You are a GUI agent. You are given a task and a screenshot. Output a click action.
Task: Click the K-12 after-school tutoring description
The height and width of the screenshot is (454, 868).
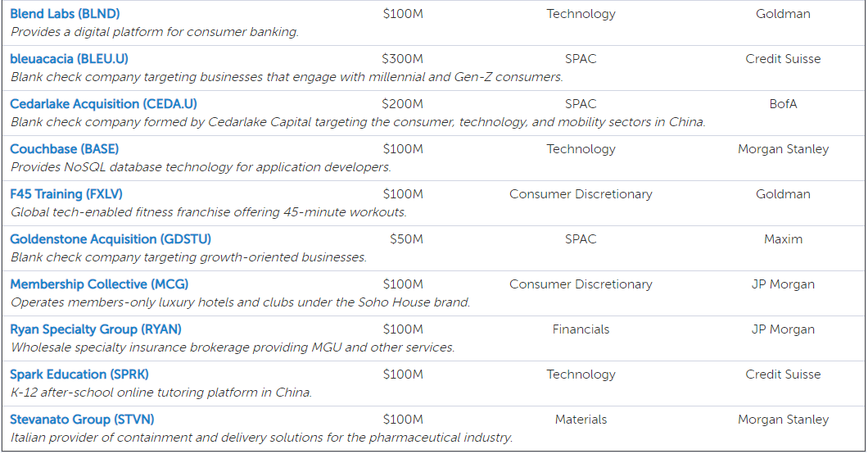pos(161,393)
